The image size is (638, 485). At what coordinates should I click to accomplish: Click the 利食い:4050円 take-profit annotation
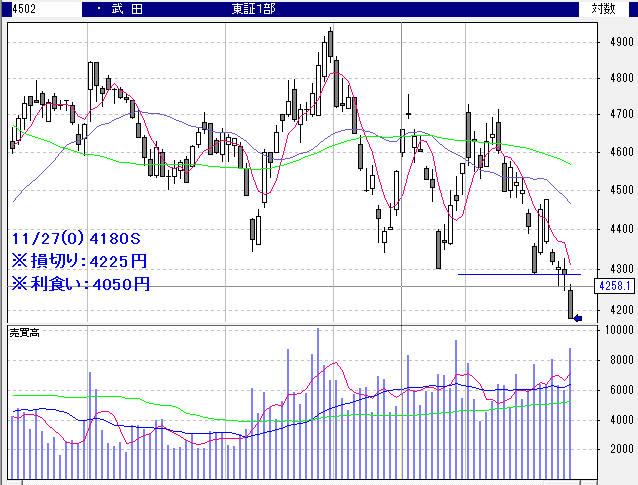pyautogui.click(x=80, y=284)
